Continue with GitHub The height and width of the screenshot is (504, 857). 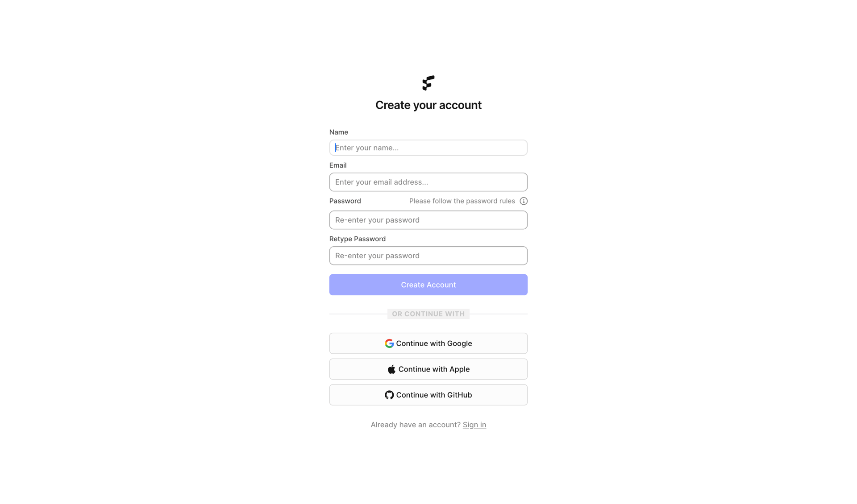click(428, 395)
